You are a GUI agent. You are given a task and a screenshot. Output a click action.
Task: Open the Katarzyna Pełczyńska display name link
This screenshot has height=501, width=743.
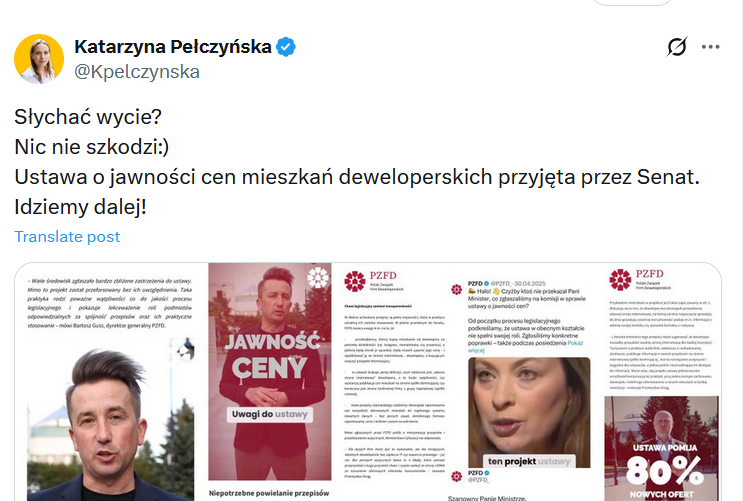click(x=173, y=47)
